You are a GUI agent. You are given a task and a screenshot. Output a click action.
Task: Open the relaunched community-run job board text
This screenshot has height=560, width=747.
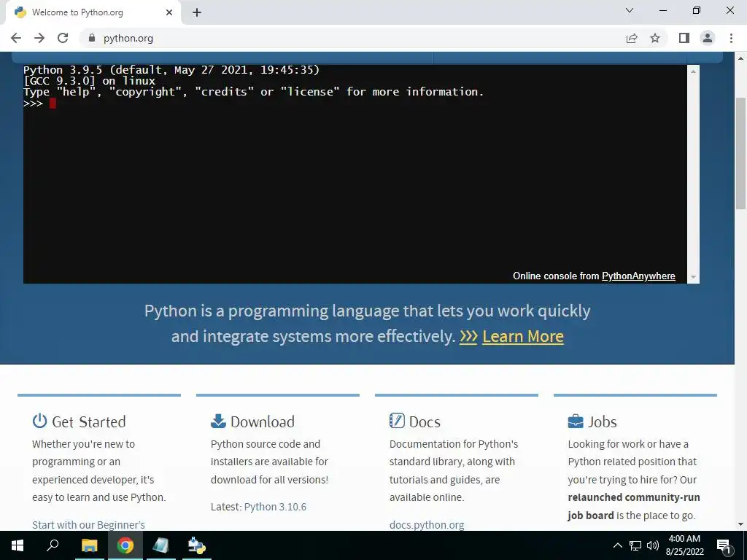pos(634,506)
